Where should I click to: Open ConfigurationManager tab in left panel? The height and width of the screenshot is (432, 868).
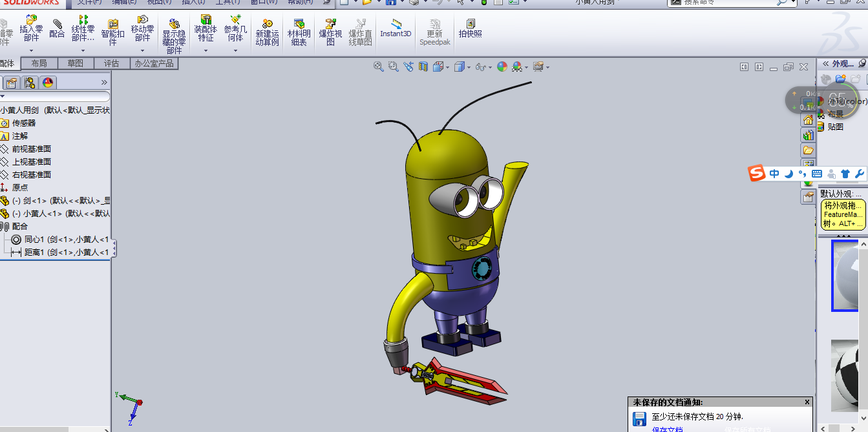(x=30, y=83)
